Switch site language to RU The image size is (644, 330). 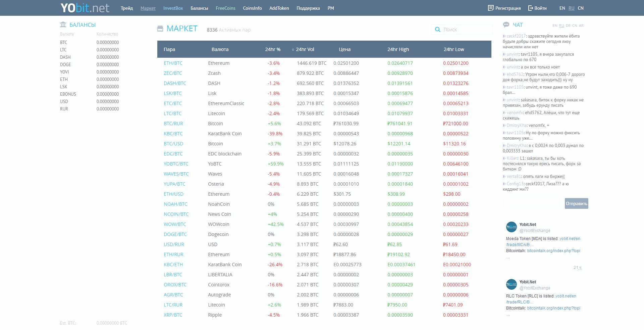572,8
